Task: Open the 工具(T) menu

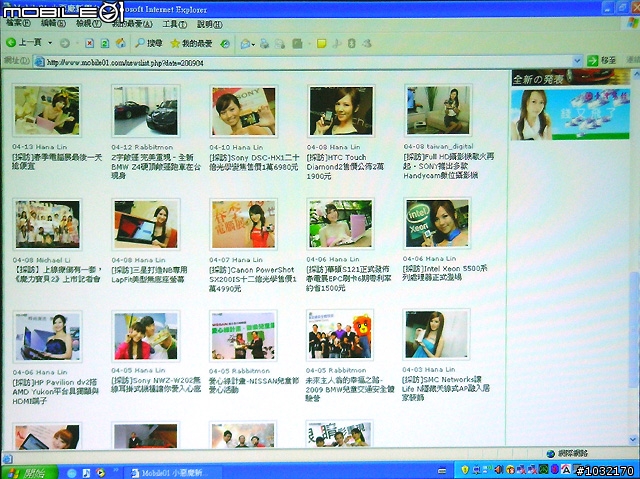Action: (x=174, y=24)
